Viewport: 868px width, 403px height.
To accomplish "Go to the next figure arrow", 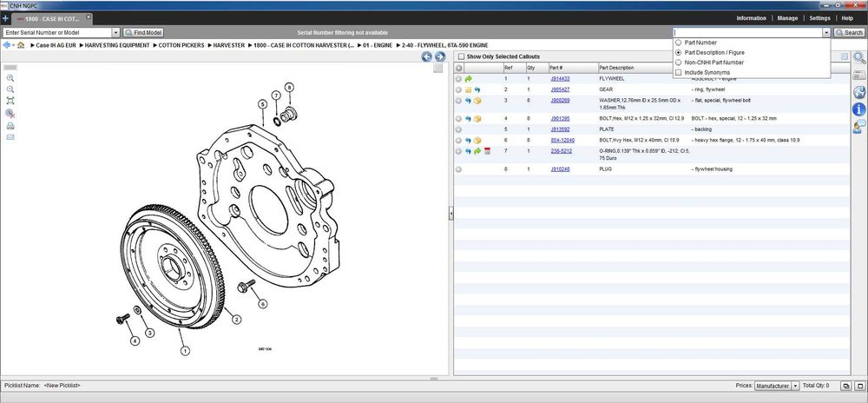I will click(x=439, y=56).
